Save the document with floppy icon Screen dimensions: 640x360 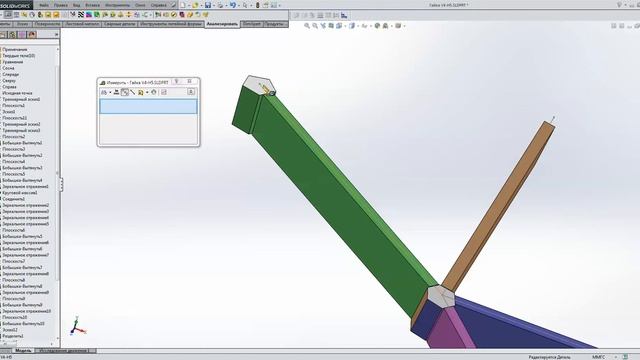coord(208,5)
